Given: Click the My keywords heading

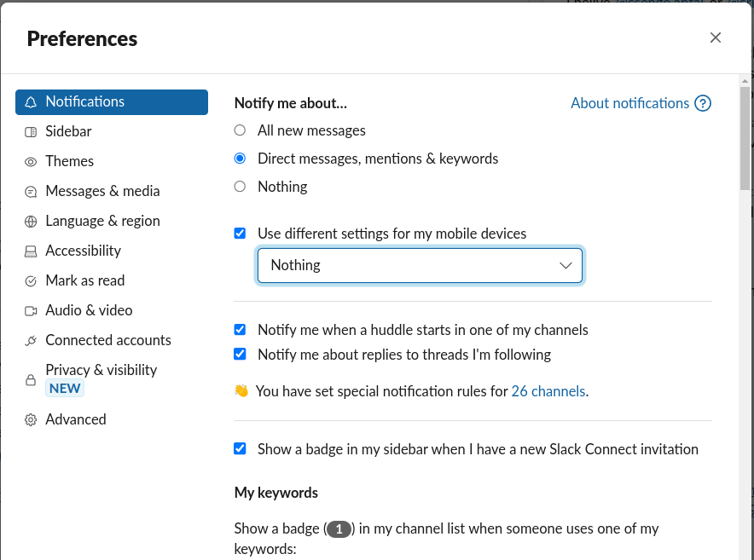Looking at the screenshot, I should point(276,493).
